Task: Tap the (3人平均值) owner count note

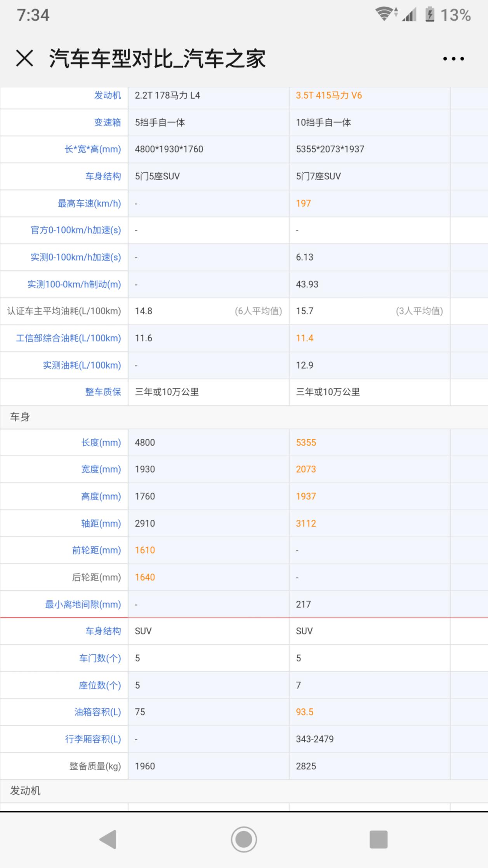Action: tap(419, 311)
